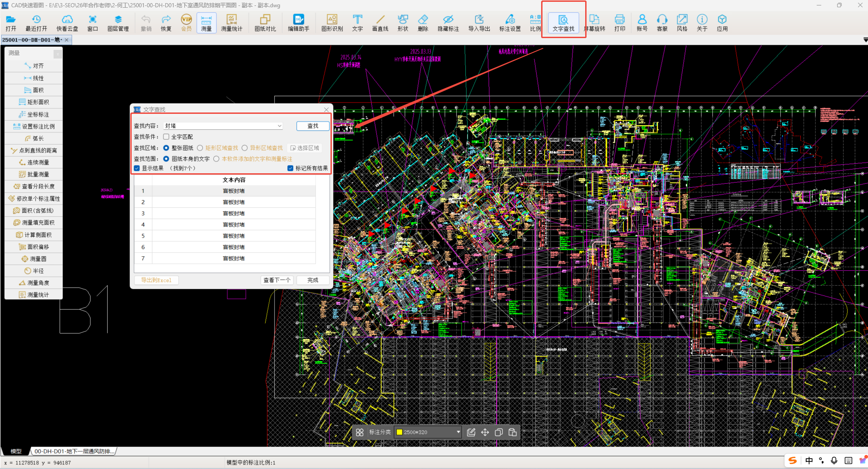The height and width of the screenshot is (469, 868).
Task: Expand the tab list arrow at right edge
Action: click(x=865, y=40)
